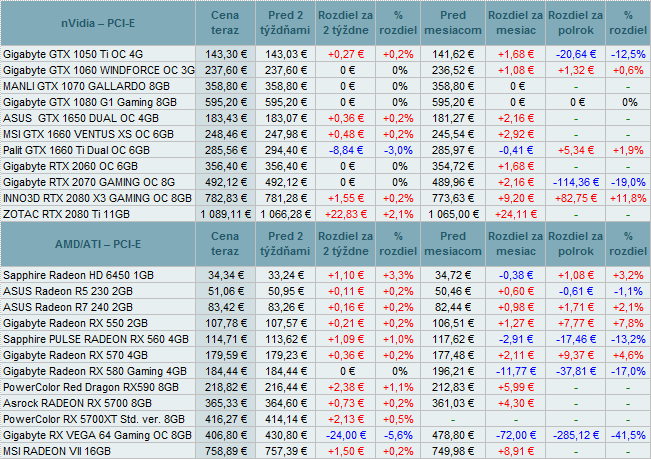Select Gigabyte GTX 1080 G1 Gaming 8GB name
The height and width of the screenshot is (459, 651).
coord(90,102)
